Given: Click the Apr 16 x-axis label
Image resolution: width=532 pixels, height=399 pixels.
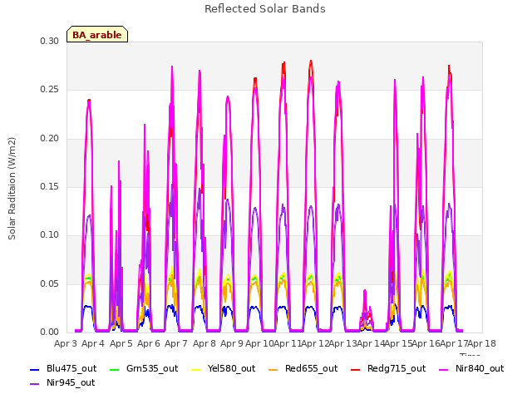Looking at the screenshot, I should 426,344.
